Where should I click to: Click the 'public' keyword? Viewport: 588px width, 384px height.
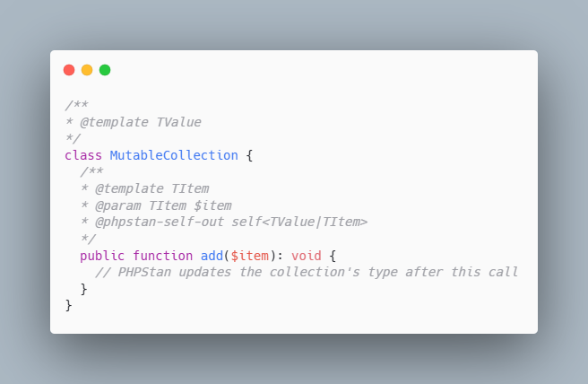(102, 256)
